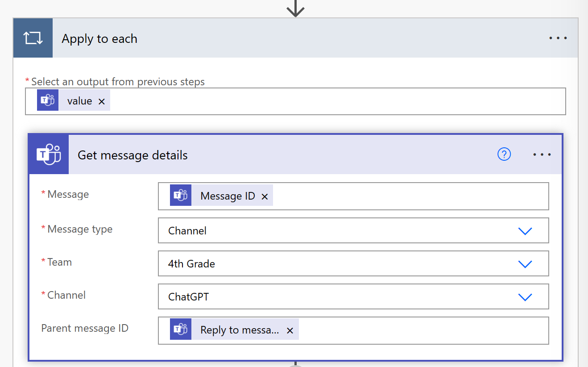Remove the Message ID dynamic token

click(x=265, y=196)
